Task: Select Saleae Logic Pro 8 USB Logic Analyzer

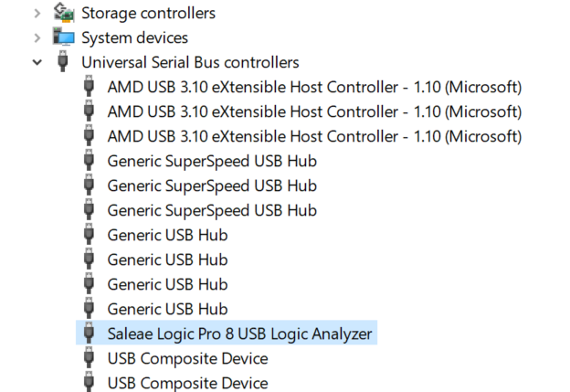Action: pos(240,334)
